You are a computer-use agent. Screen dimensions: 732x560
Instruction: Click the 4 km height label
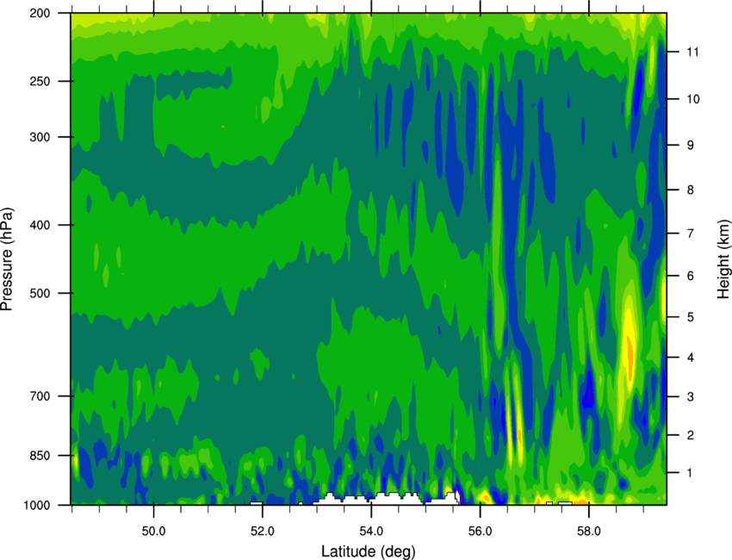[690, 358]
